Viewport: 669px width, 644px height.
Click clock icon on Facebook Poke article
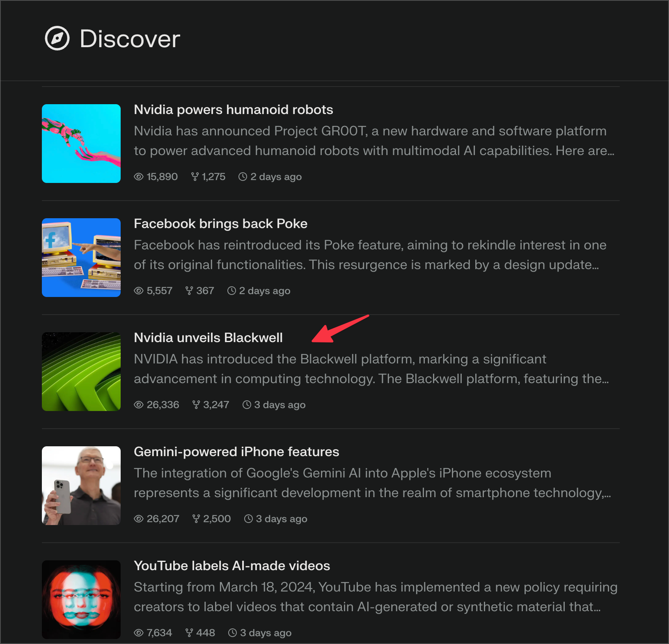pyautogui.click(x=232, y=291)
